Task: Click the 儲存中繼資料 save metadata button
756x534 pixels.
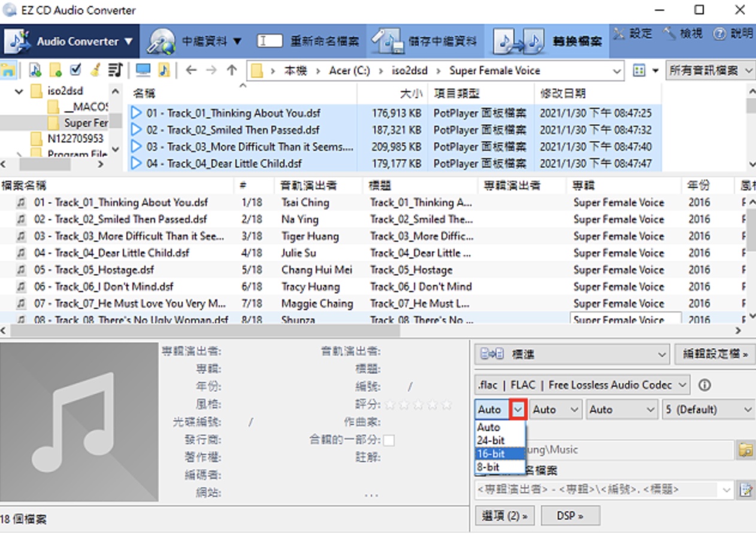Action: [x=424, y=41]
